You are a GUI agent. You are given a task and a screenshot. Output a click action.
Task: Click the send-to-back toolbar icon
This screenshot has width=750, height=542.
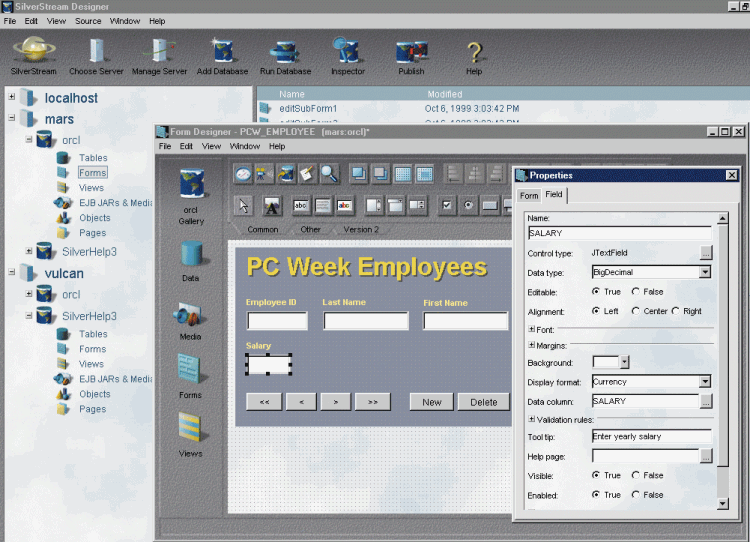tap(381, 174)
